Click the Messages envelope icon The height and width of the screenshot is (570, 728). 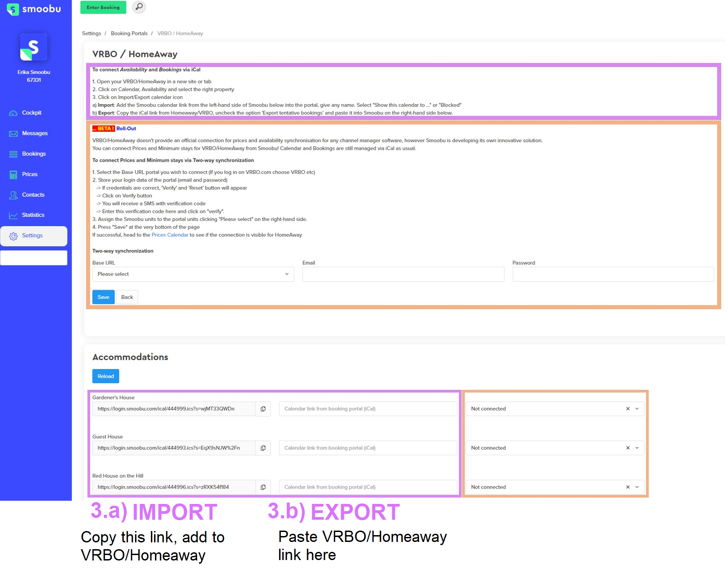click(x=14, y=134)
